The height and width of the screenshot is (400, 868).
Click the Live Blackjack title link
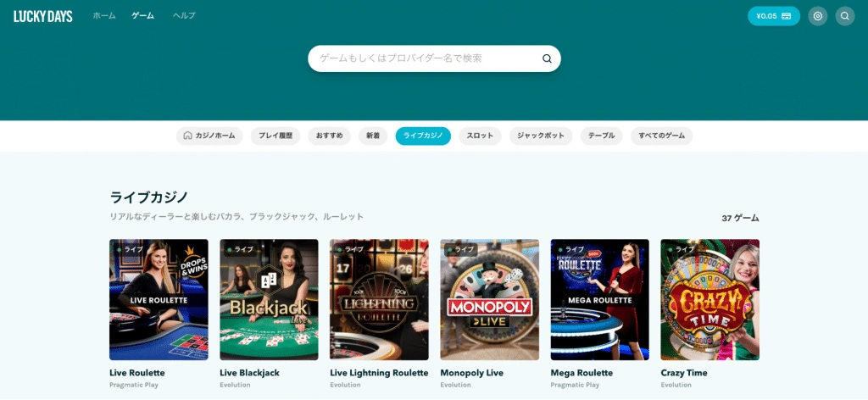tap(250, 373)
